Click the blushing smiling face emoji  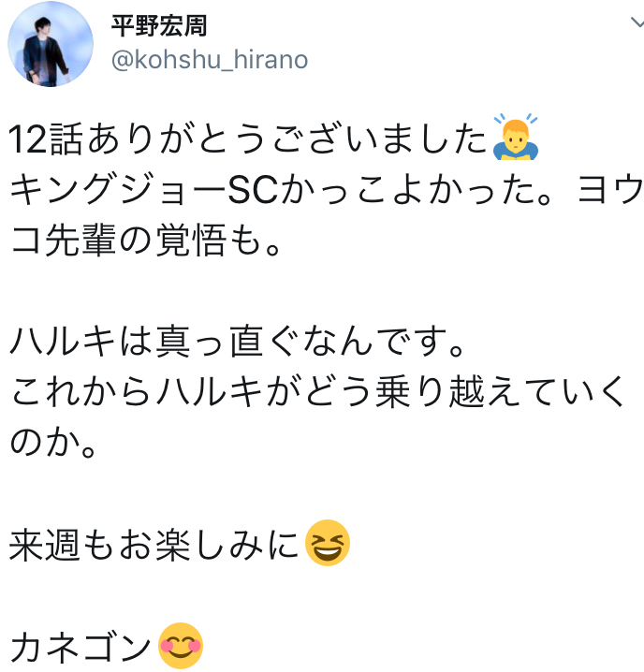pyautogui.click(x=181, y=646)
